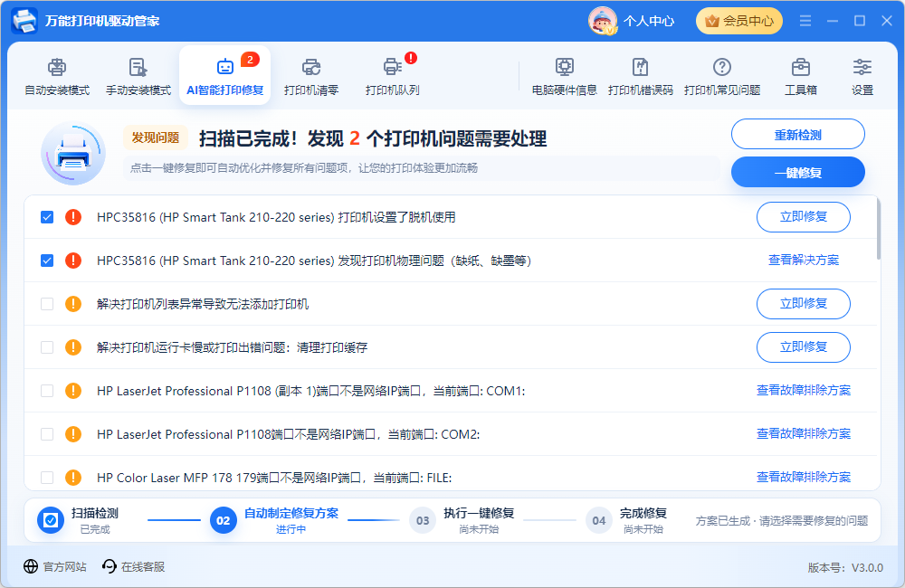This screenshot has height=588, width=905.
Task: Click the 版本号: V3.0.0 text
Action: (845, 568)
